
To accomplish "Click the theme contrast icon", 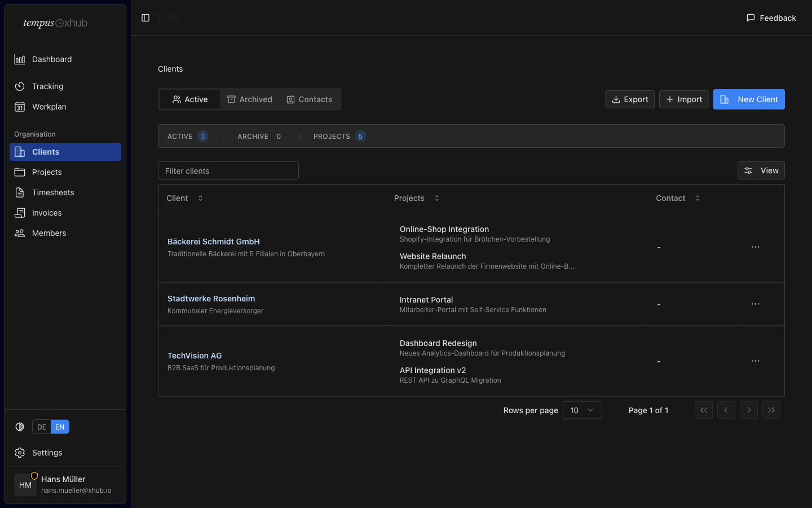I will pos(20,427).
